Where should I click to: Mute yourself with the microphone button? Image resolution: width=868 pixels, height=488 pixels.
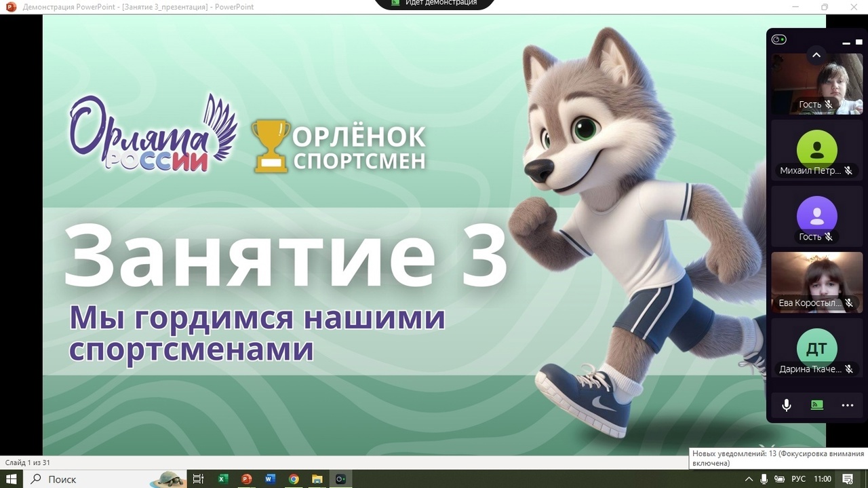click(x=786, y=405)
